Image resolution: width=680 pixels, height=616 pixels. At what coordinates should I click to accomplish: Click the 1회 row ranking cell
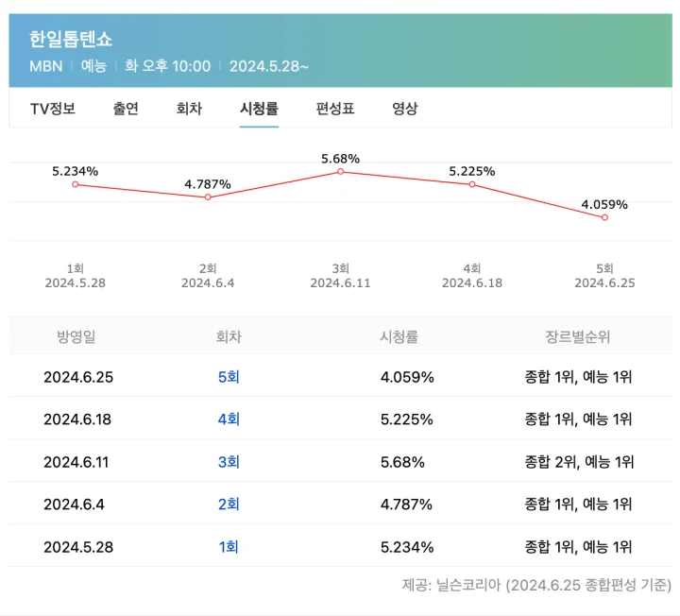(x=578, y=547)
